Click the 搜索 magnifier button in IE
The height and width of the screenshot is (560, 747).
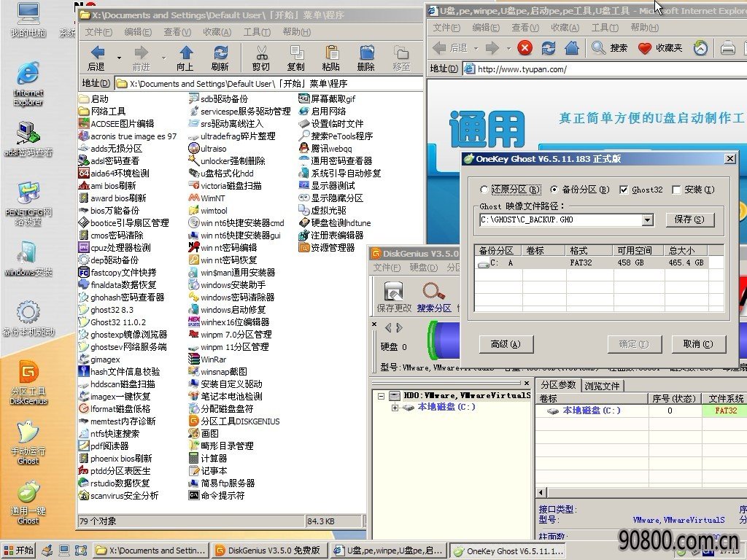609,47
